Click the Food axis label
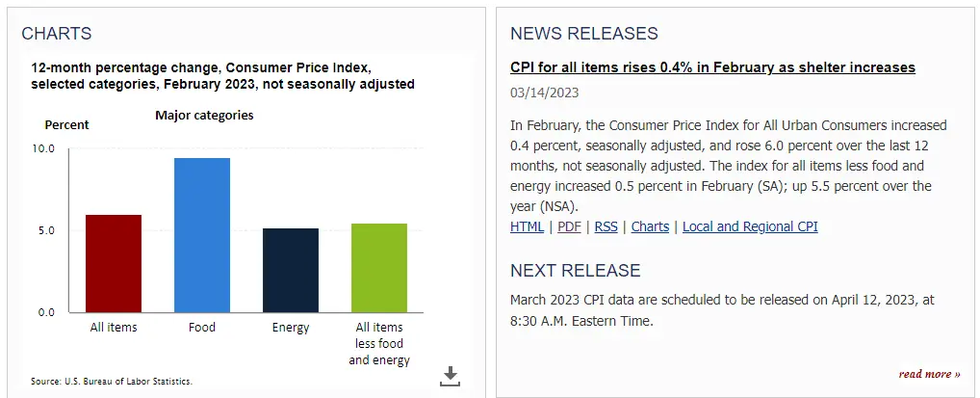 202,328
